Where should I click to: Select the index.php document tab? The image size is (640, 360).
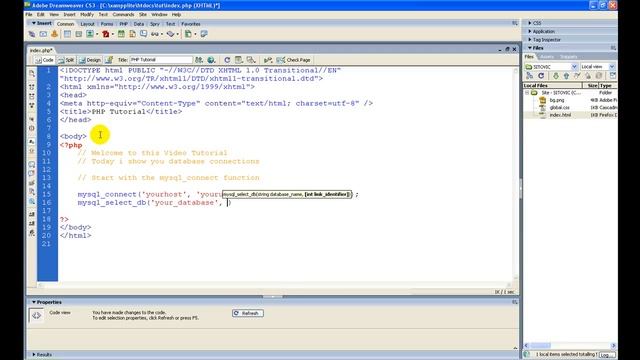(x=41, y=50)
